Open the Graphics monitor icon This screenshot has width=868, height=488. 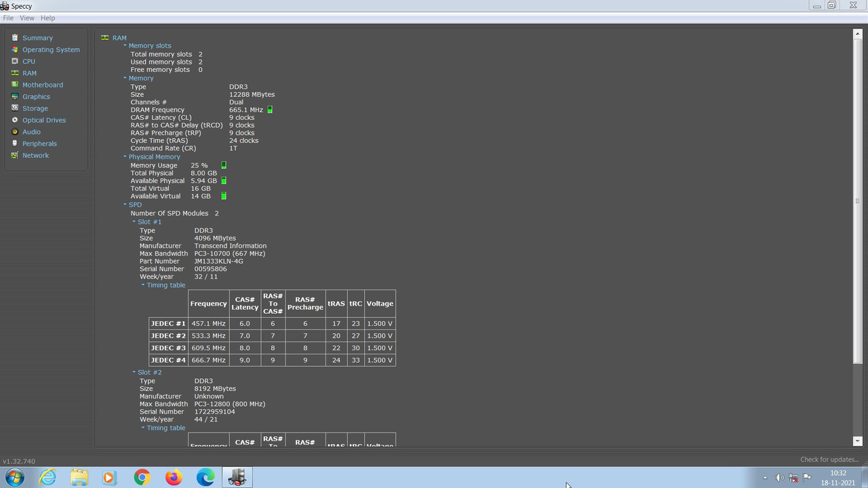15,96
